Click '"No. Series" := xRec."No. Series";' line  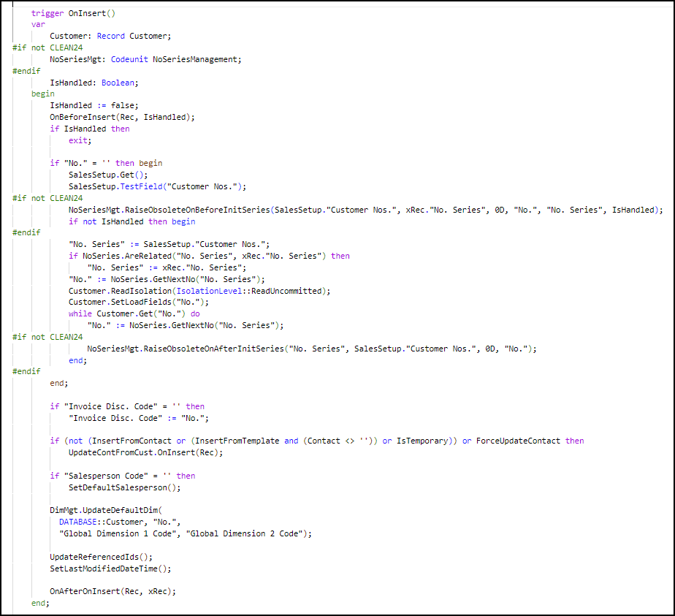(167, 267)
